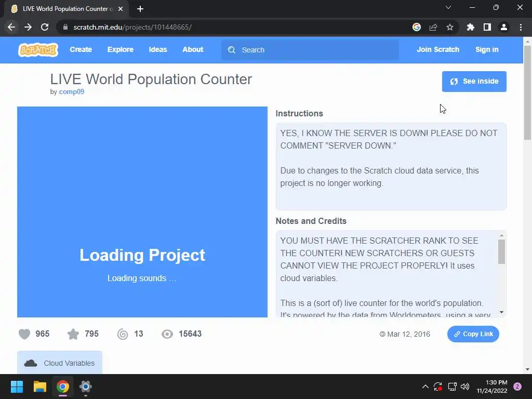The image size is (532, 399).
Task: Click the Instructions text box
Action: coord(391,167)
